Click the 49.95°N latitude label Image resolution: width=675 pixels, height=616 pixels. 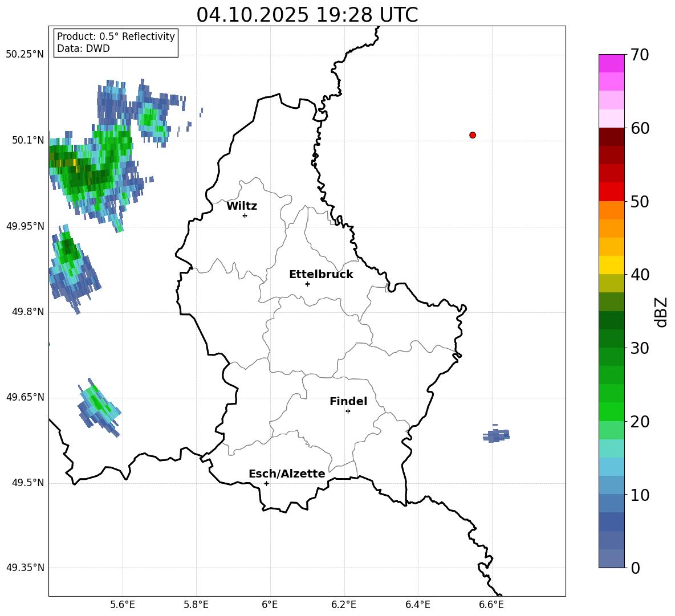click(x=25, y=226)
